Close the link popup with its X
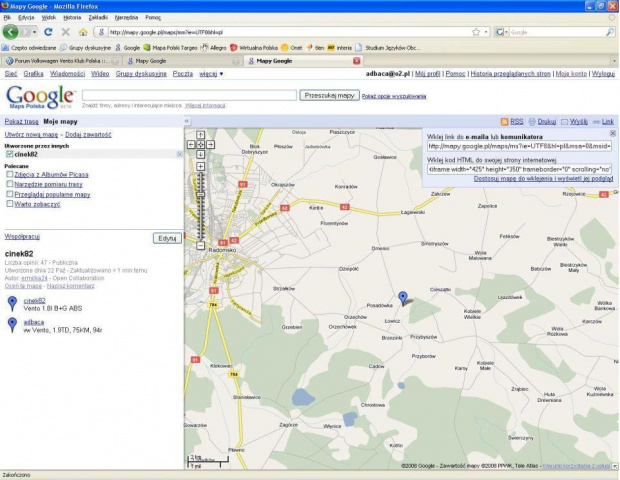Image resolution: width=620 pixels, height=480 pixels. tap(613, 133)
